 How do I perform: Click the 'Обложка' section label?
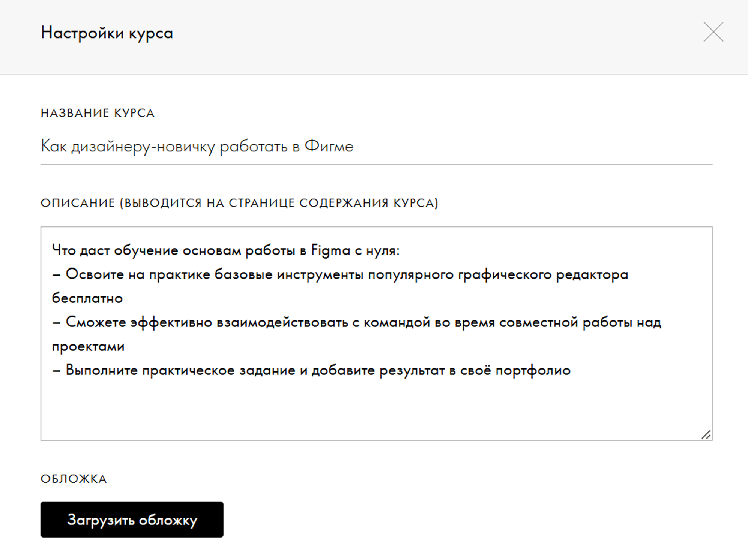(74, 479)
